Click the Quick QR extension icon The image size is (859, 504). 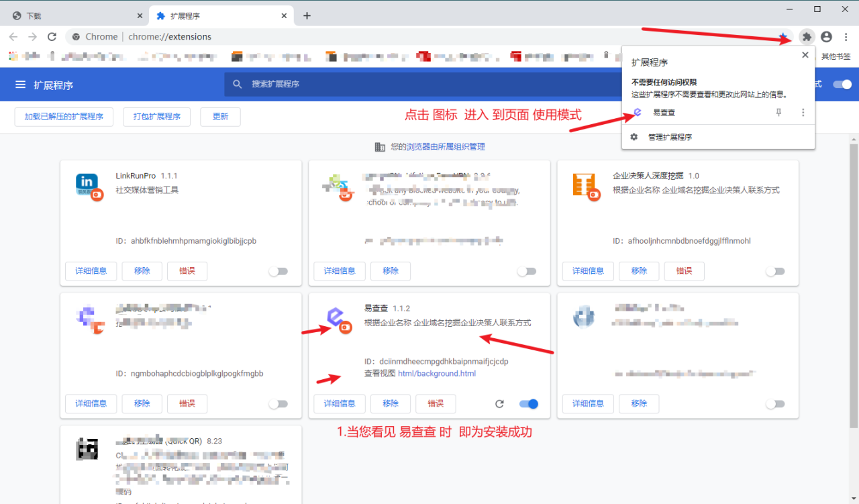click(x=88, y=449)
